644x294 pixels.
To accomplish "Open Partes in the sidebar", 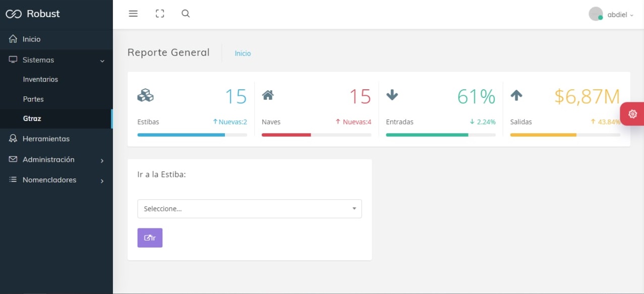I will point(33,99).
